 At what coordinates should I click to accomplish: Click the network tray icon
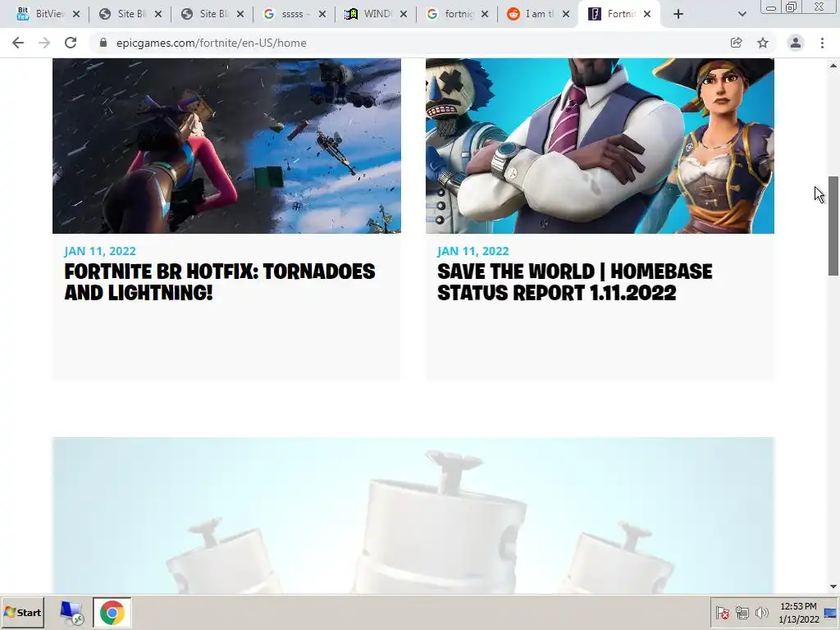click(x=742, y=612)
